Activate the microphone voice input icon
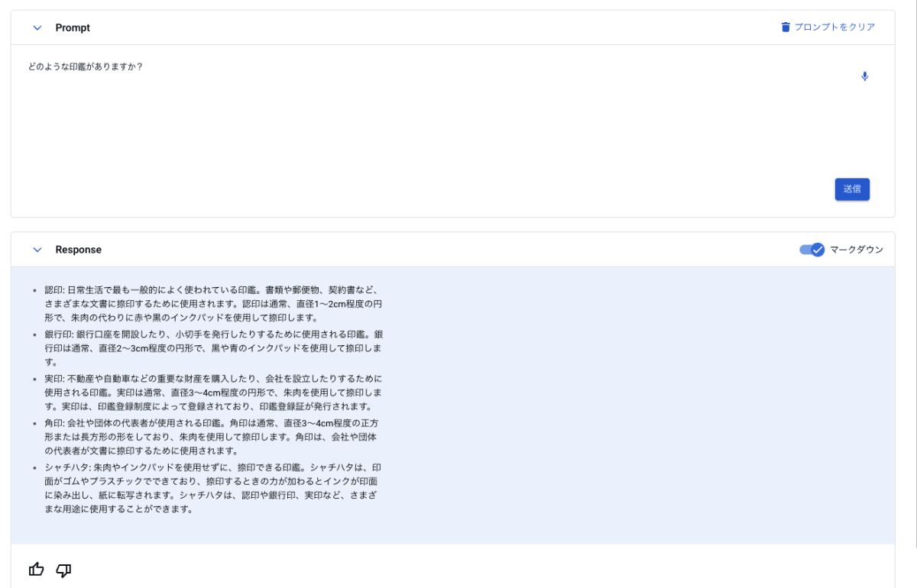The width and height of the screenshot is (917, 588). [x=864, y=76]
